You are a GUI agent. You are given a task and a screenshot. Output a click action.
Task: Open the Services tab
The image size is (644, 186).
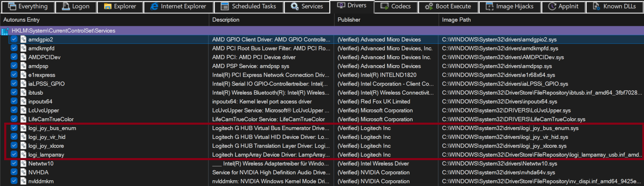[x=306, y=6]
